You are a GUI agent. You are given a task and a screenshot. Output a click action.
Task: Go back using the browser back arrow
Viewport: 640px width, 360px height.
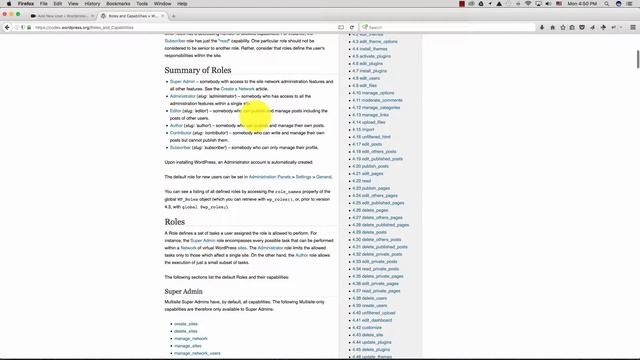[7, 27]
